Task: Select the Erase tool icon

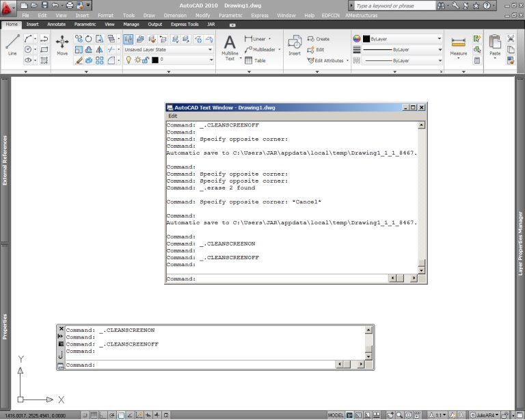Action: (79, 60)
